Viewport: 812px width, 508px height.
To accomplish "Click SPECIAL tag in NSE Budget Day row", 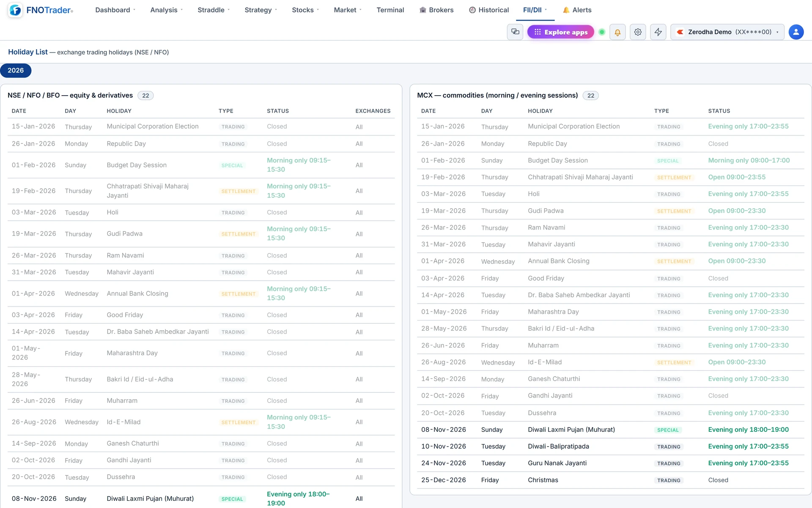I will [x=232, y=166].
